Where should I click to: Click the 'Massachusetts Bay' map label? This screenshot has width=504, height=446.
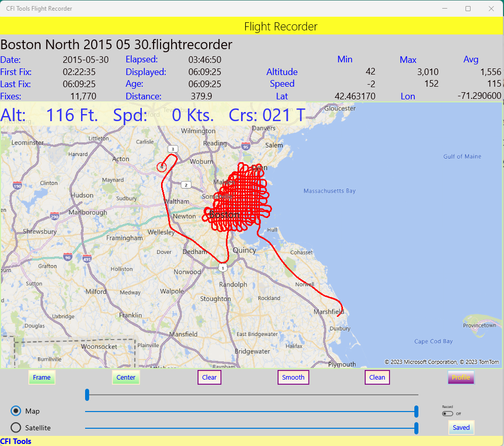[329, 191]
